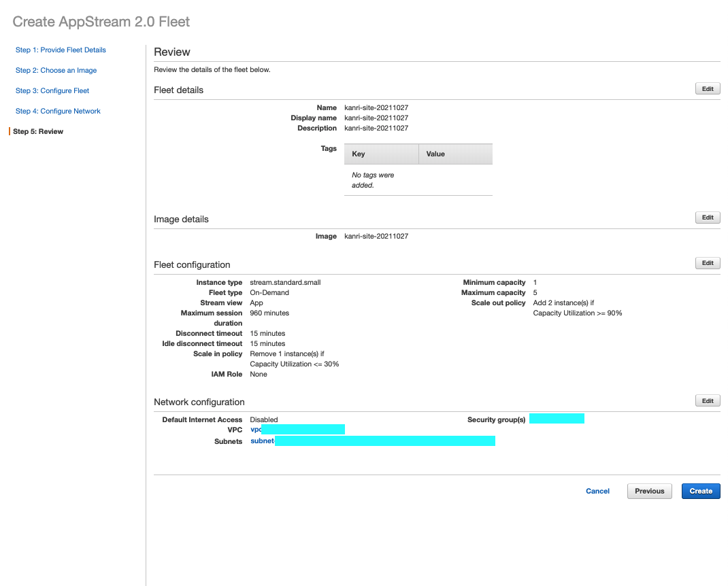Click the Value column header in Tags
This screenshot has width=728, height=586.
coord(455,154)
